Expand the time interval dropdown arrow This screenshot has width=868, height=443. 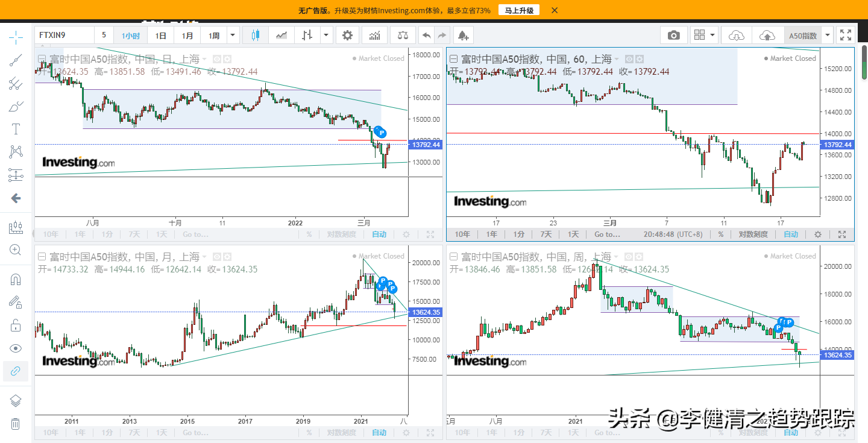(233, 36)
